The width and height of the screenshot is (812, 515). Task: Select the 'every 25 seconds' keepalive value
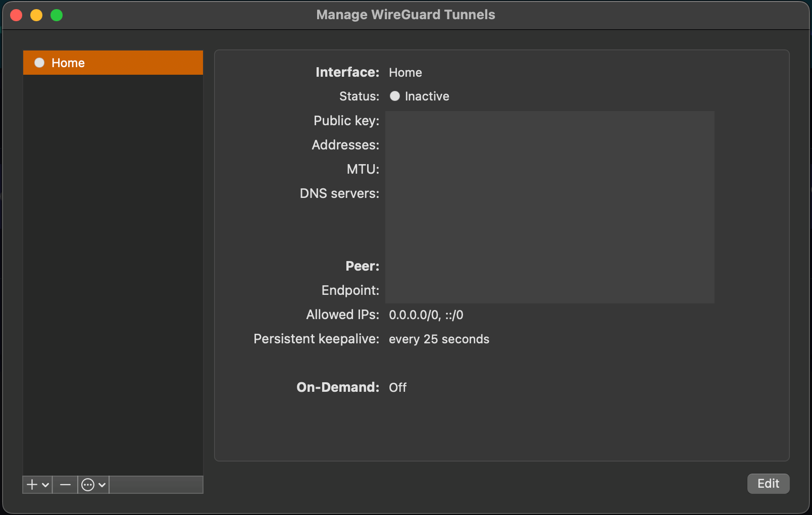(439, 339)
